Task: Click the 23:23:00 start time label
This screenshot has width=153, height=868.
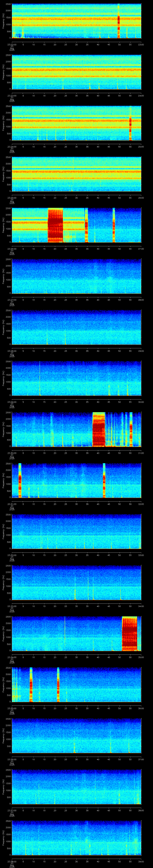Action: [12, 96]
